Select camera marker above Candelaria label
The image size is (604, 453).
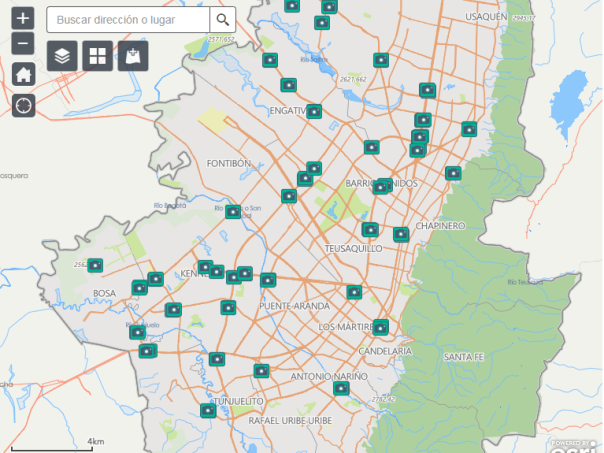coord(380,327)
